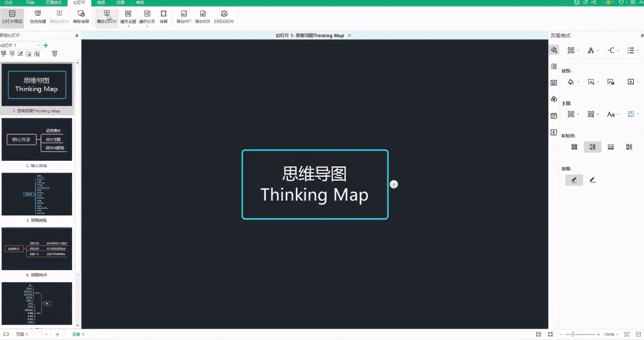Viewport: 644px width, 340px height.
Task: Select the slide 2 thumbnail in the left panel
Action: tap(37, 139)
